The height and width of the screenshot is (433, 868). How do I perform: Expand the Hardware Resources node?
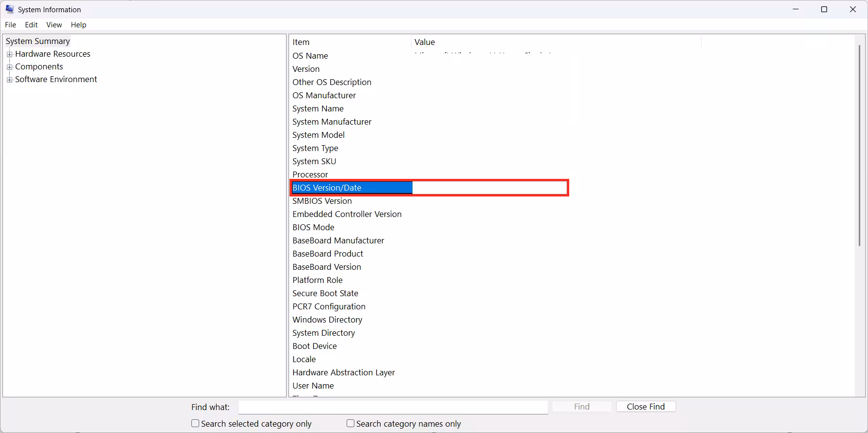click(9, 54)
